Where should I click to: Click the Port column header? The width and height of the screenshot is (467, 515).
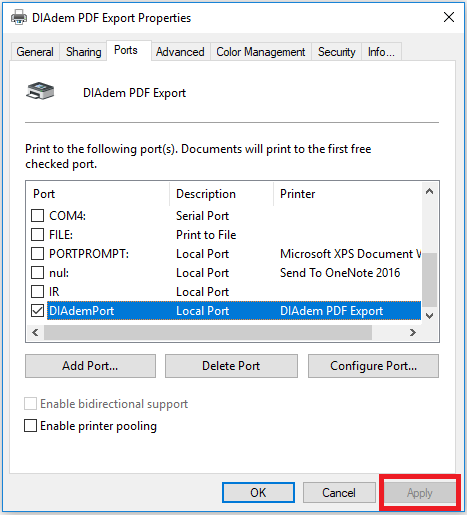click(98, 194)
